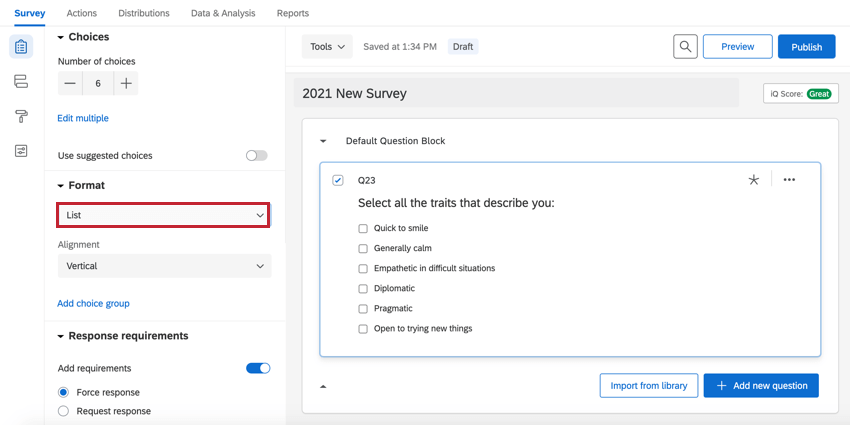Open the survey builder clipboard icon
The image size is (850, 425).
click(21, 47)
